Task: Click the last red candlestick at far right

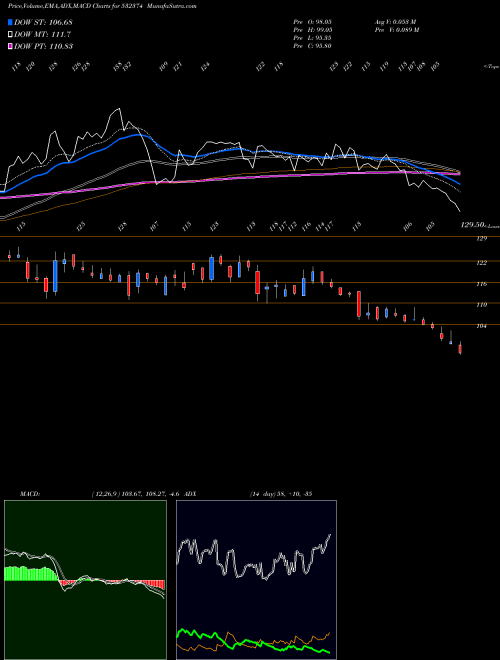Action: pyautogui.click(x=460, y=349)
